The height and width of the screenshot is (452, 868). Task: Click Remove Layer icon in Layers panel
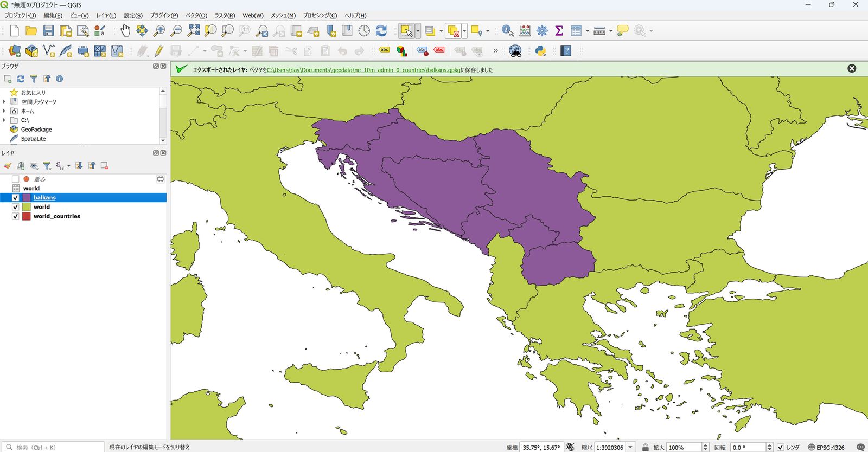pos(105,166)
